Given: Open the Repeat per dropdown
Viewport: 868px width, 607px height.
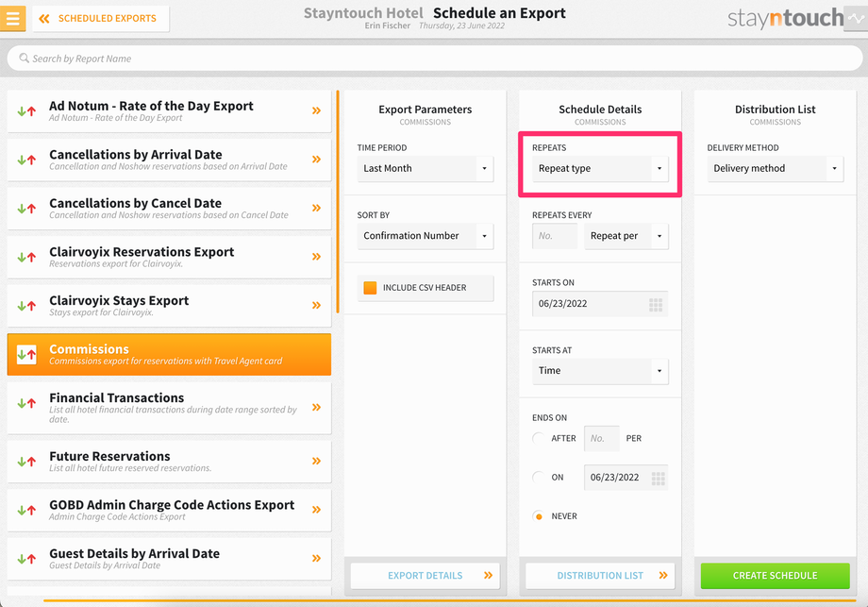Looking at the screenshot, I should click(626, 236).
